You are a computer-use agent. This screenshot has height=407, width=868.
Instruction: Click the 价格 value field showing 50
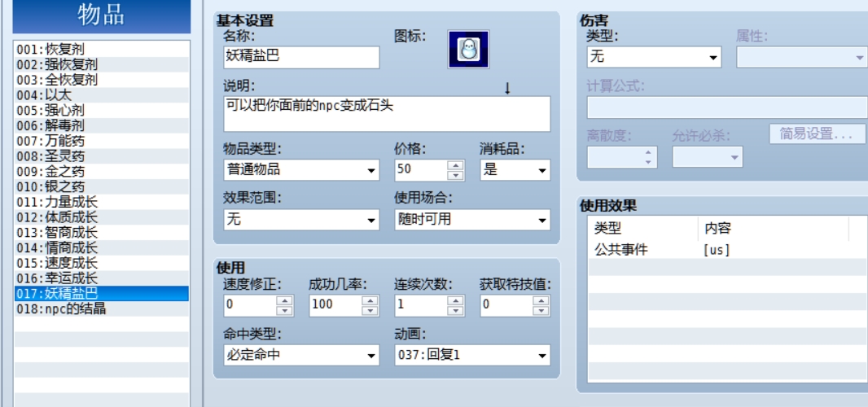click(420, 170)
